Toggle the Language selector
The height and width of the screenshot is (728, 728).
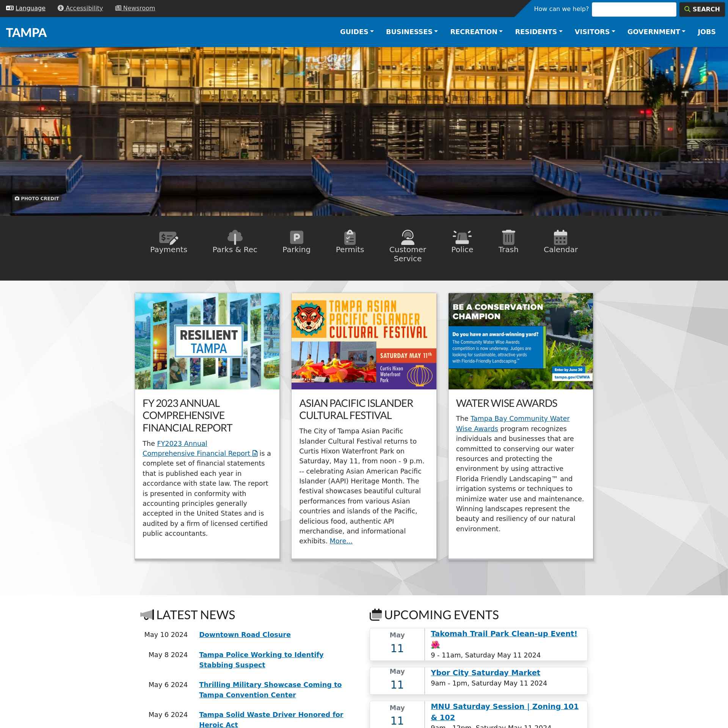tap(25, 8)
